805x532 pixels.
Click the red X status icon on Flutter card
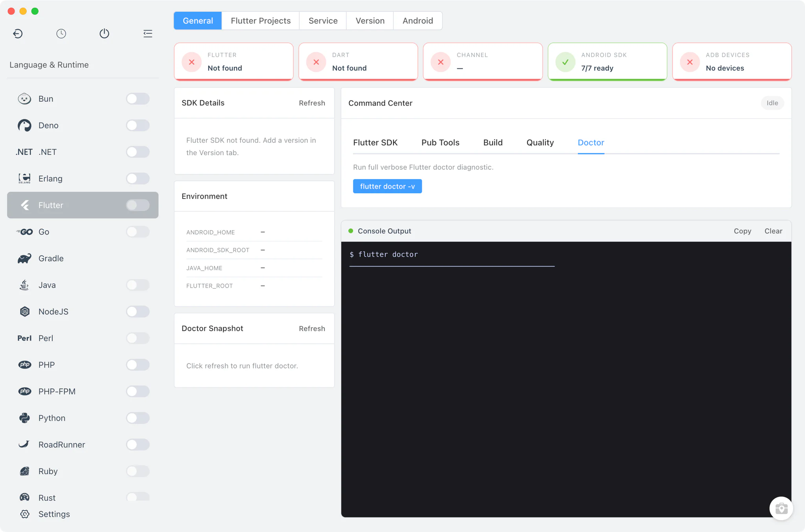(x=192, y=62)
